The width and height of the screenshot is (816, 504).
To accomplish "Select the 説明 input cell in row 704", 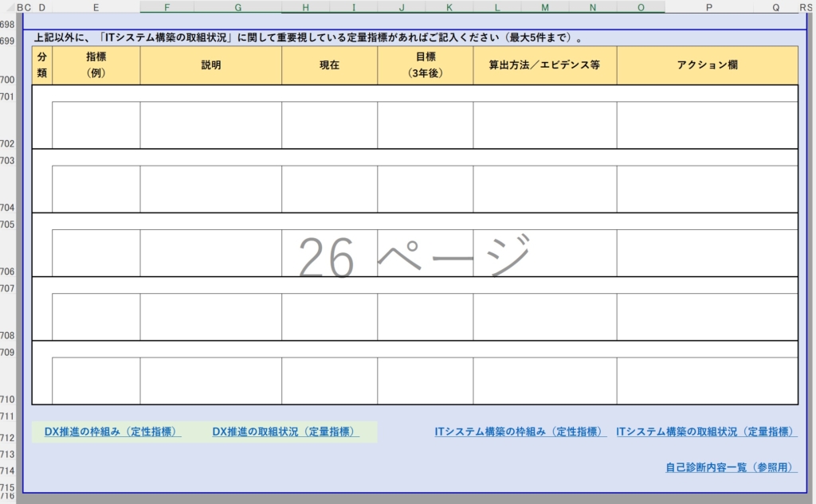I will tap(210, 189).
